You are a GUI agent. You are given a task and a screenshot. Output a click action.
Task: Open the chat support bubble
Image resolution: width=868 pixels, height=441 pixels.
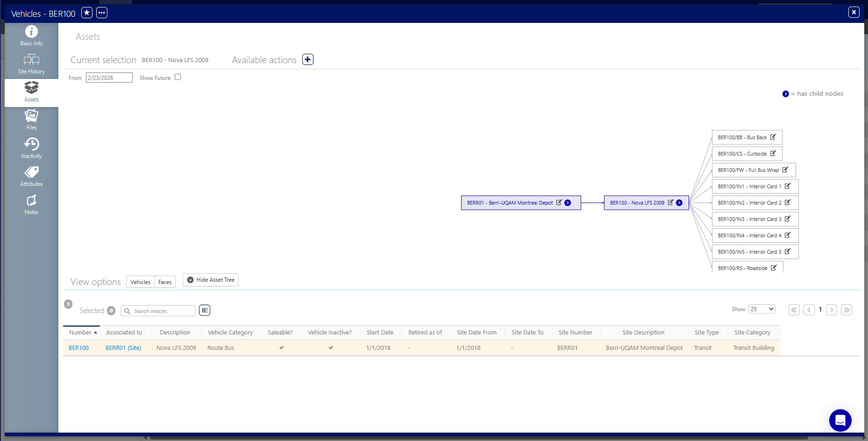click(840, 420)
